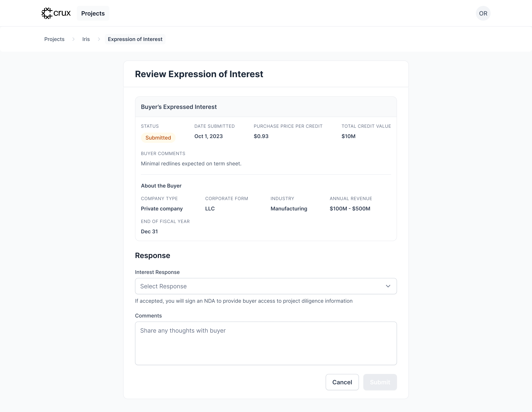Click the chevron after Projects breadcrumb
The height and width of the screenshot is (412, 532).
[73, 39]
